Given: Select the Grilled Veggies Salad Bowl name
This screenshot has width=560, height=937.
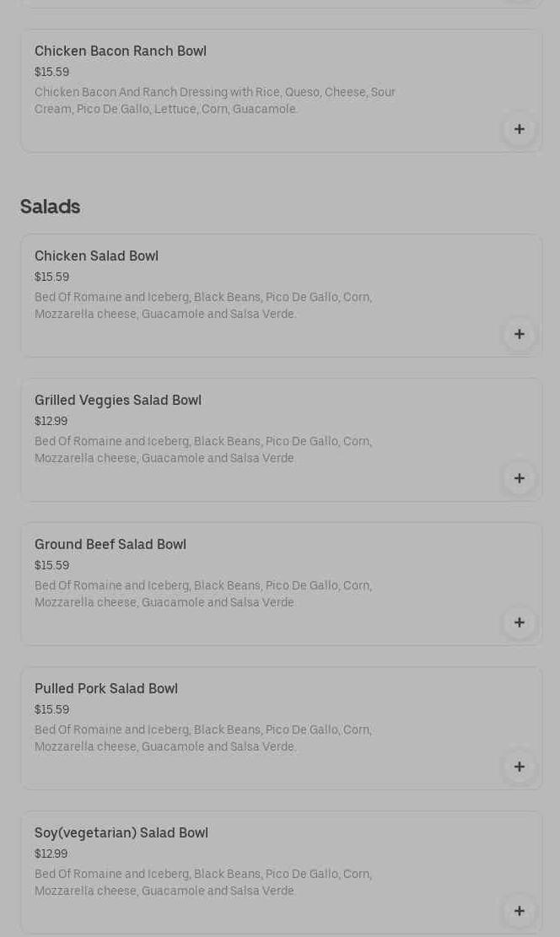Looking at the screenshot, I should coord(118,401).
